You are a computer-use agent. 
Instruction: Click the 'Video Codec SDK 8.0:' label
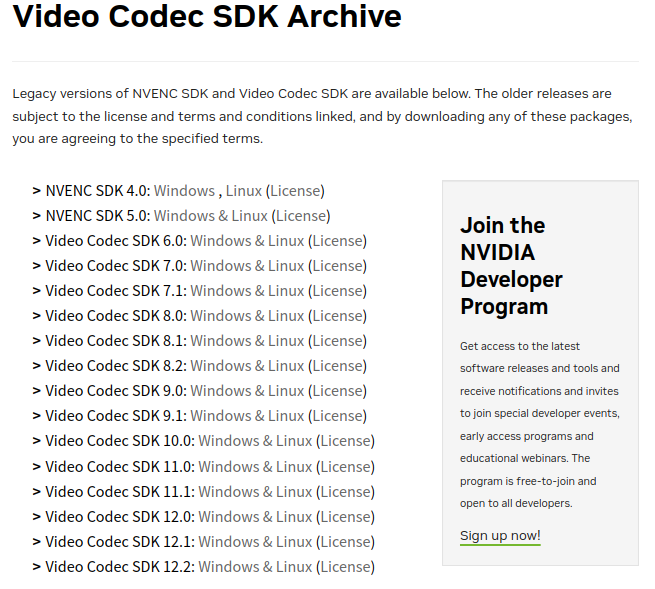tap(116, 316)
